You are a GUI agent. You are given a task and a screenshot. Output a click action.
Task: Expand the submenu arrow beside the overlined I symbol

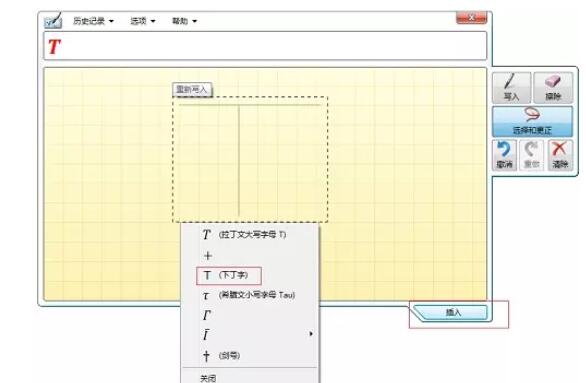(x=311, y=334)
